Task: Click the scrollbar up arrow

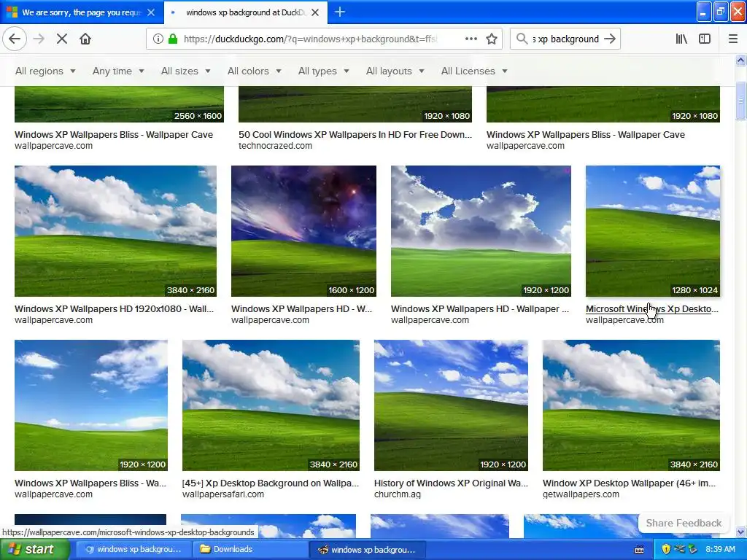Action: click(x=740, y=61)
